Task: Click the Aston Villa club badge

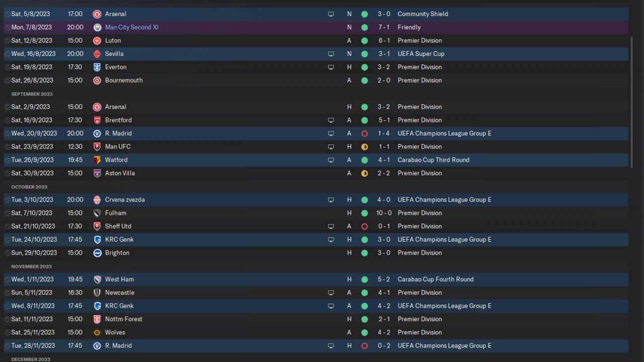Action: coord(97,173)
